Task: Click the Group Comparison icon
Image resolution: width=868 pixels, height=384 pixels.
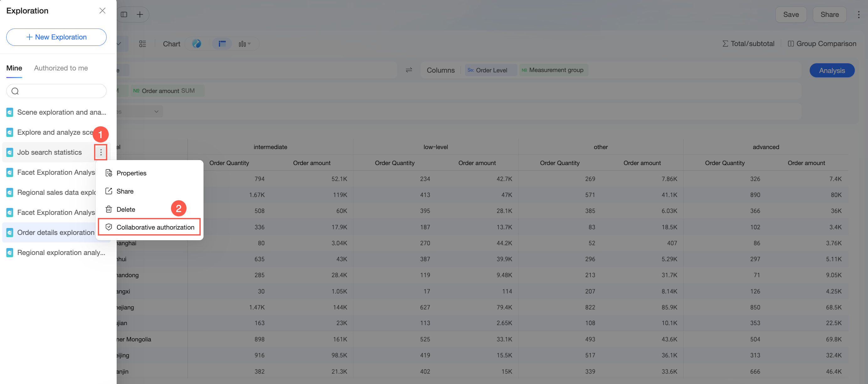Action: 791,44
